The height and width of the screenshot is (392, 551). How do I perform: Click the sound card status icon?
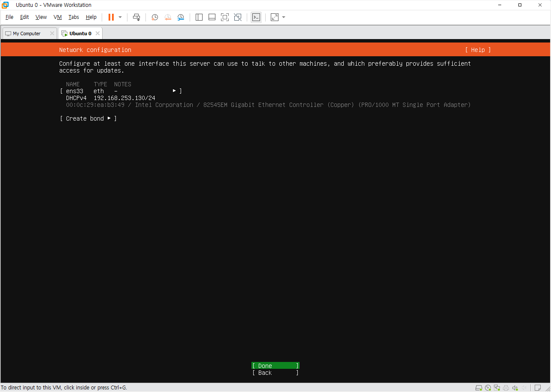(515, 388)
